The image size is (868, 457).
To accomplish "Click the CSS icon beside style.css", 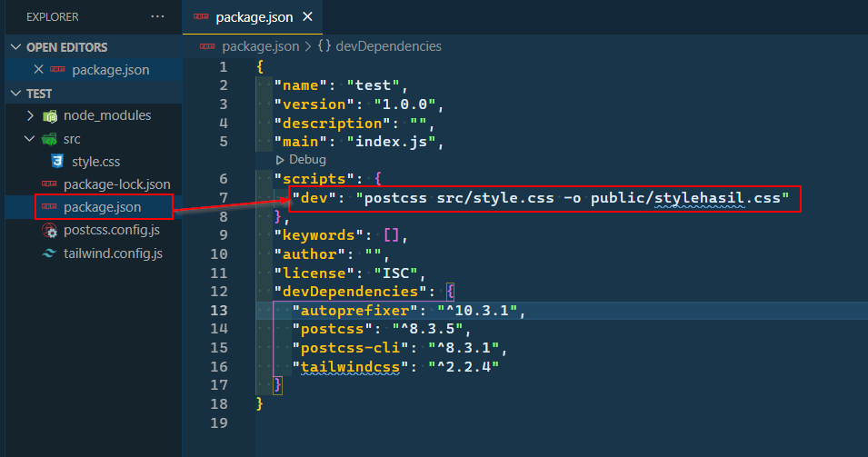I will 58,162.
